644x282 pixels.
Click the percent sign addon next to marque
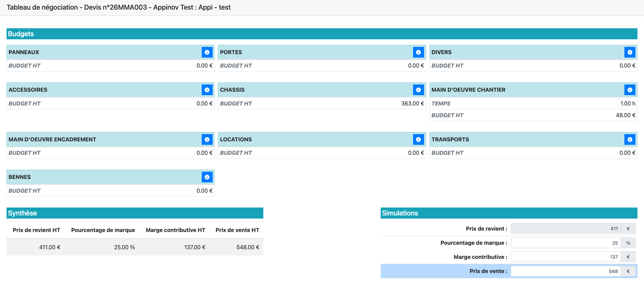628,243
